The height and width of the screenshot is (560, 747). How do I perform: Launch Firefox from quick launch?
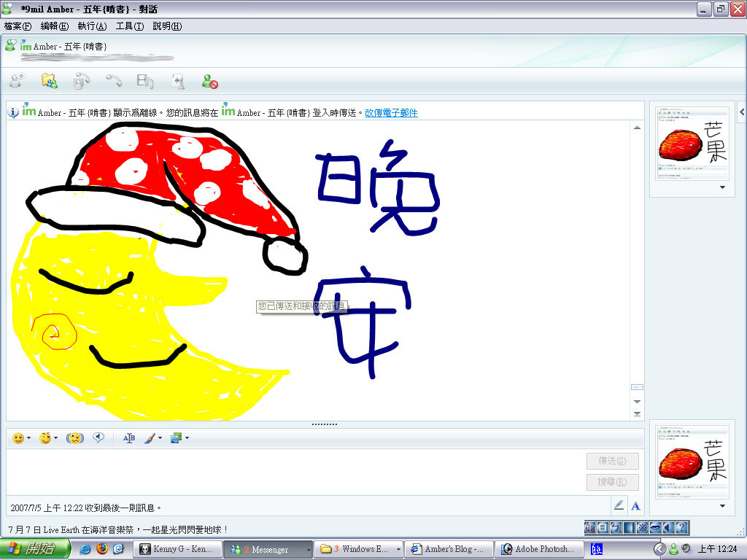(101, 549)
